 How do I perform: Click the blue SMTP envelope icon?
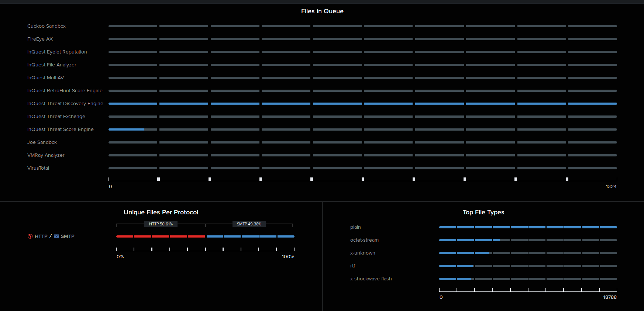click(x=56, y=236)
